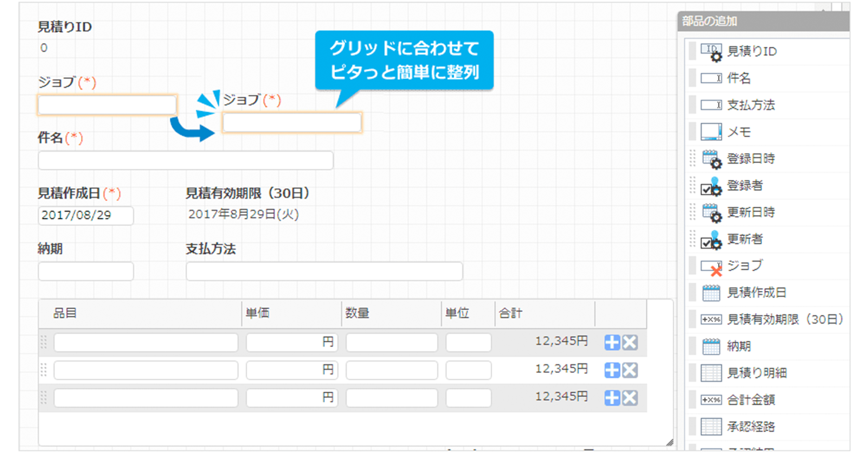Select the 見積りID part icon
The width and height of the screenshot is (868, 453).
711,52
